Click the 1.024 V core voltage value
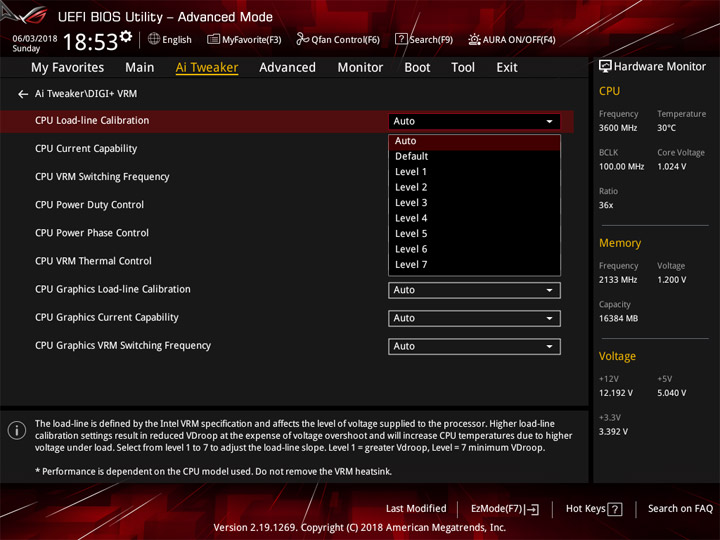This screenshot has height=540, width=720. pyautogui.click(x=671, y=167)
